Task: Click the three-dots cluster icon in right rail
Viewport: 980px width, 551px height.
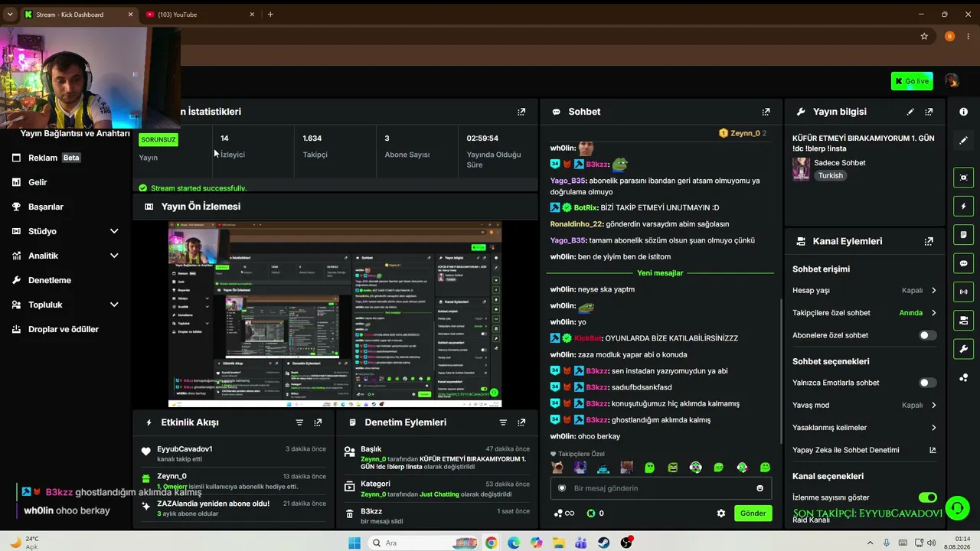Action: pos(963,377)
